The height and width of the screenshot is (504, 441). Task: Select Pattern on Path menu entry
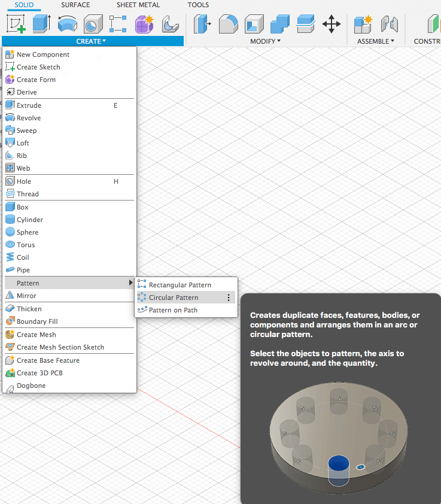173,310
